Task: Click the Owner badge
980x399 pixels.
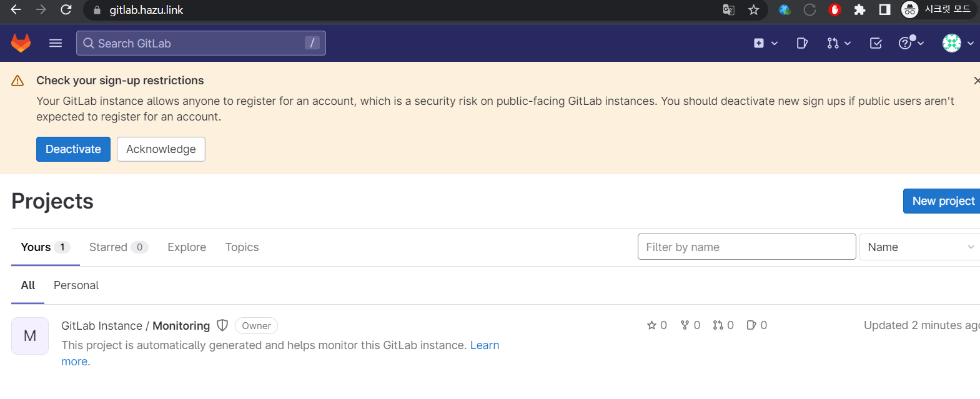Action: pos(256,326)
